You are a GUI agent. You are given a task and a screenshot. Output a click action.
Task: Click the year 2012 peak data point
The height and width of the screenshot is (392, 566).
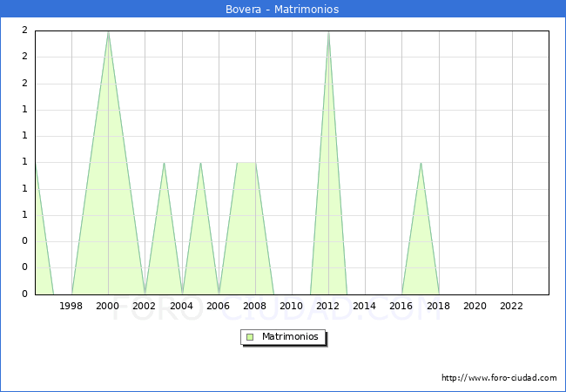328,32
